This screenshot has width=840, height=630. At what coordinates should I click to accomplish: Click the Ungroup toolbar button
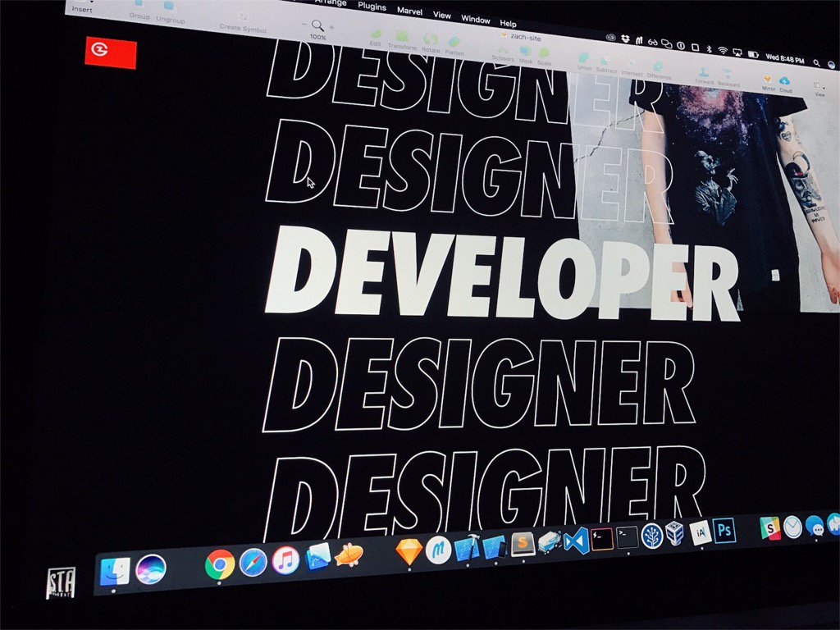click(171, 13)
